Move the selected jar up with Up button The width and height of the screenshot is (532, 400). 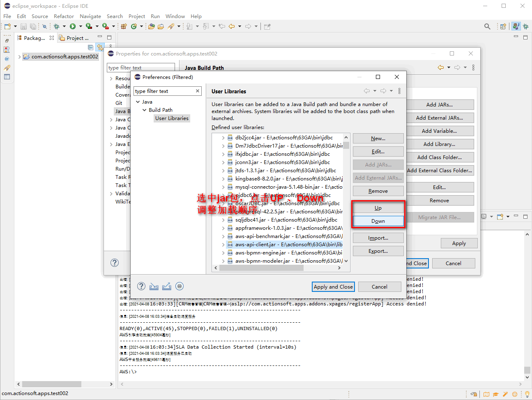(378, 208)
